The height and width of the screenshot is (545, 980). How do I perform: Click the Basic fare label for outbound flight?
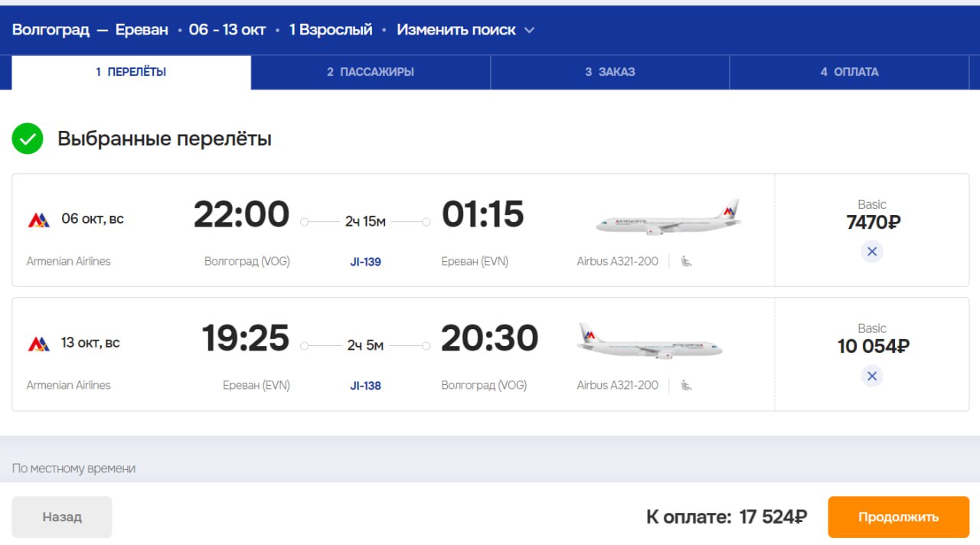click(872, 204)
